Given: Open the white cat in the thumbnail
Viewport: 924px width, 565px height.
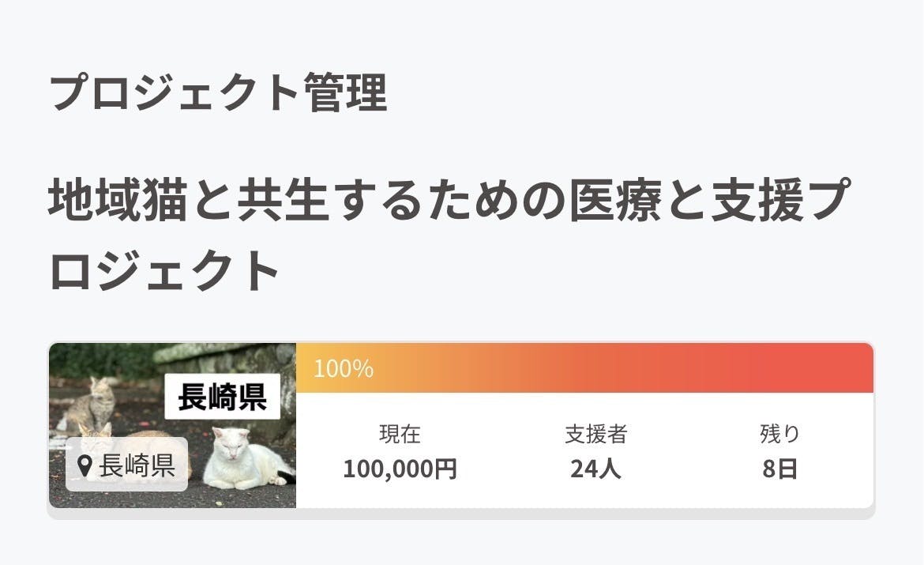Looking at the screenshot, I should [241, 459].
